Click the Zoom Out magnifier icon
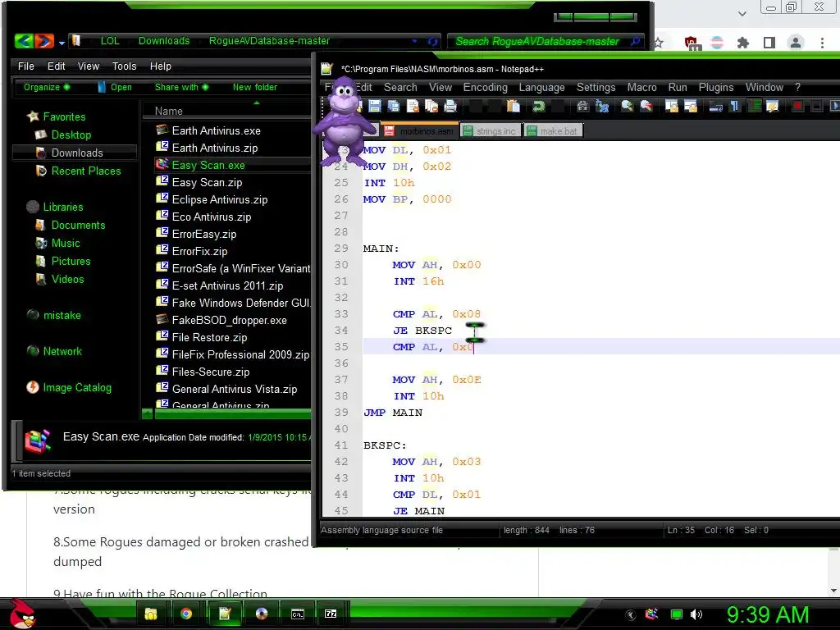This screenshot has width=840, height=630. 646,106
